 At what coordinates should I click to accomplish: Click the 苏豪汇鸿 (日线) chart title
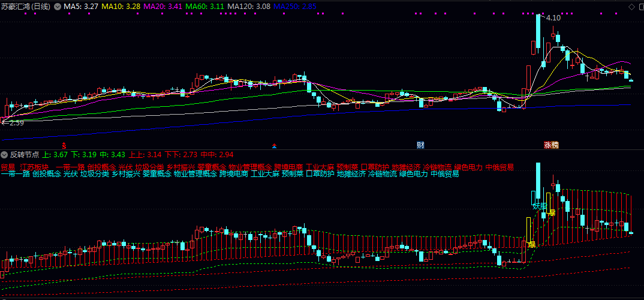click(26, 6)
